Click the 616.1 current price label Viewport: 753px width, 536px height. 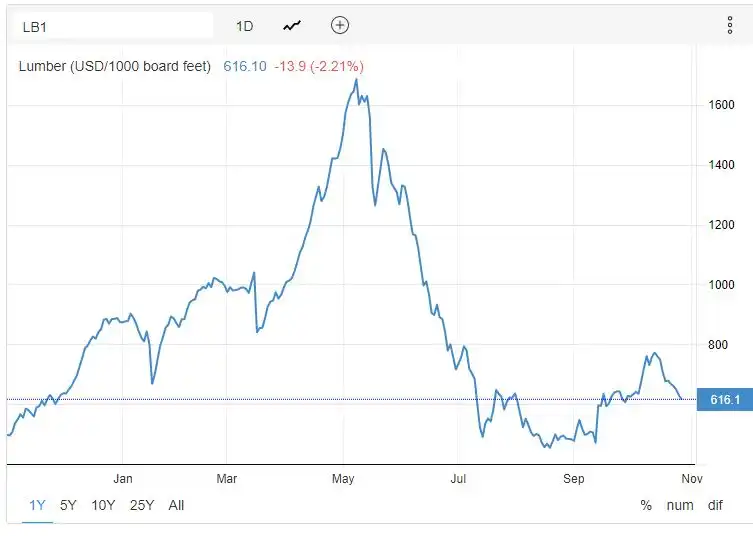725,400
